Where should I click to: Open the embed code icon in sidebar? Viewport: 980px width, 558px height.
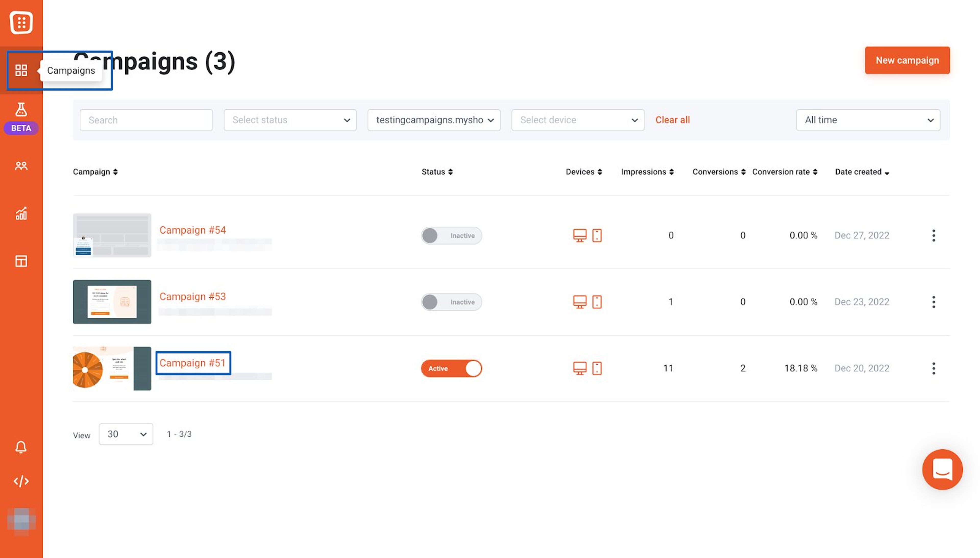click(21, 481)
